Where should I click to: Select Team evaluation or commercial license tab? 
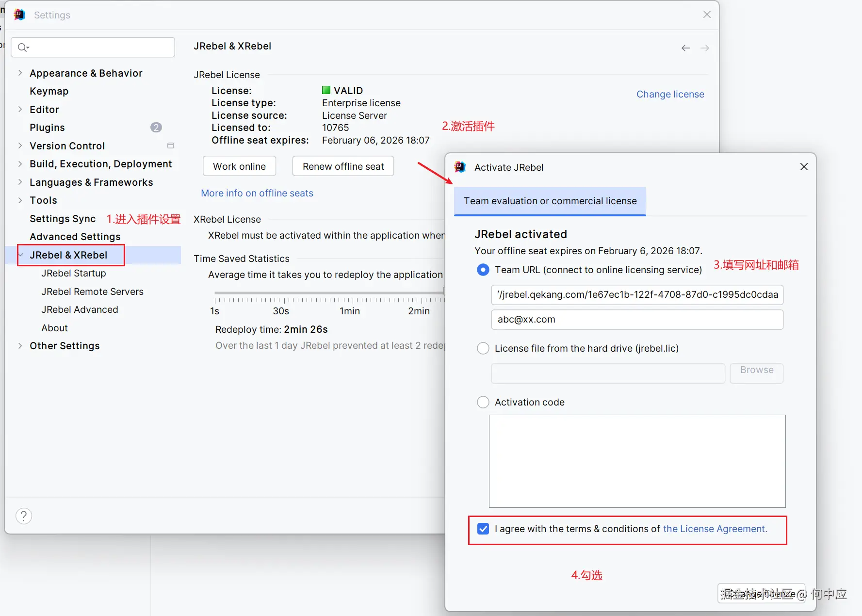point(550,201)
